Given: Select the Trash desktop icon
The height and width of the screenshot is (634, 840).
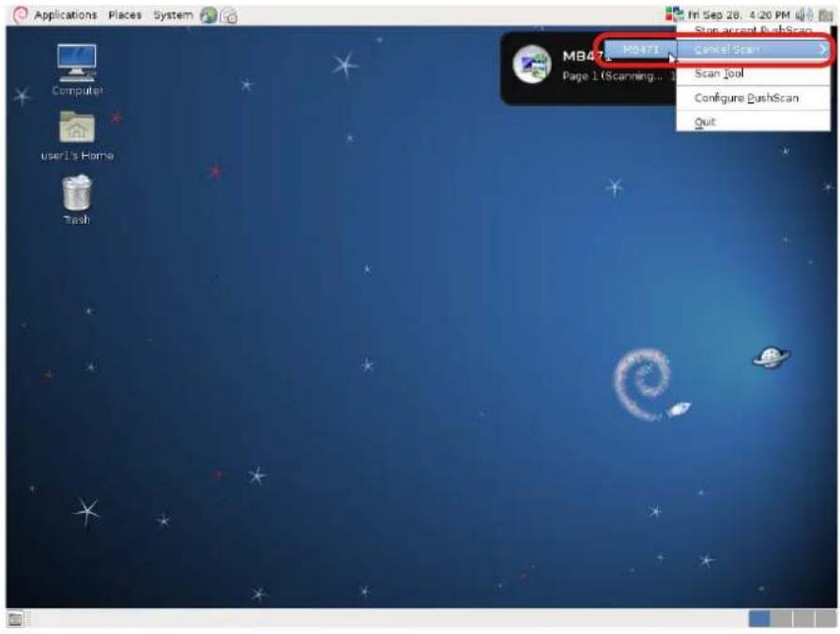Looking at the screenshot, I should point(77,199).
